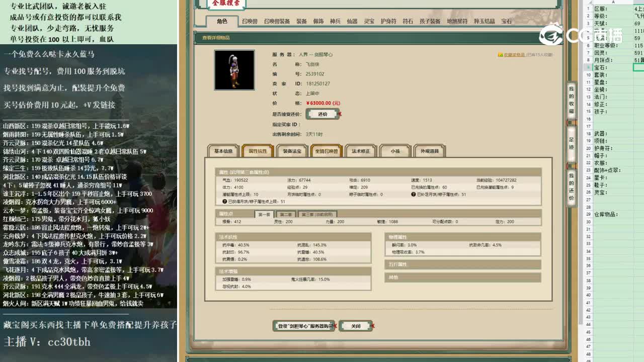The height and width of the screenshot is (362, 644).
Task: Open the 宝石 category tab
Action: pyautogui.click(x=506, y=22)
